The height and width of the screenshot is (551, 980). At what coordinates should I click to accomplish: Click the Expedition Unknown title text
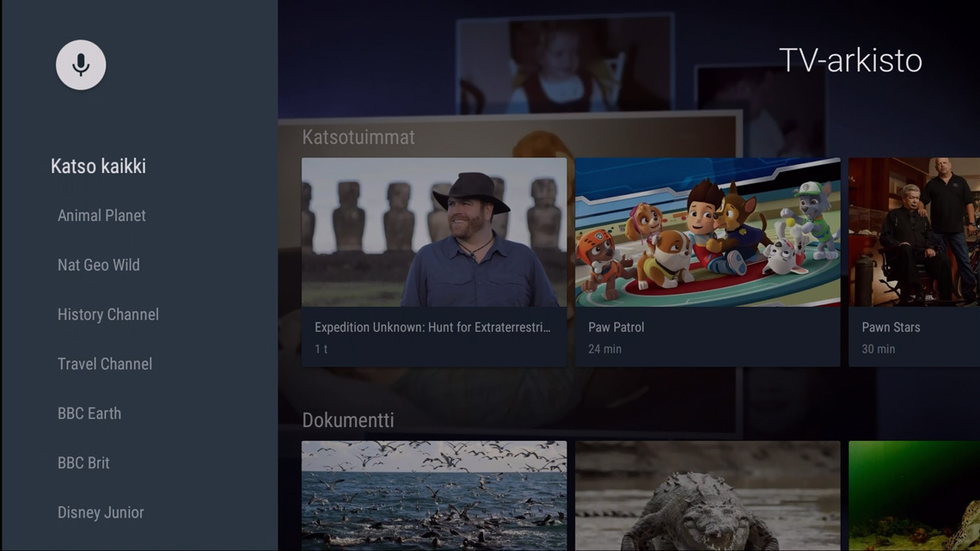(x=432, y=328)
